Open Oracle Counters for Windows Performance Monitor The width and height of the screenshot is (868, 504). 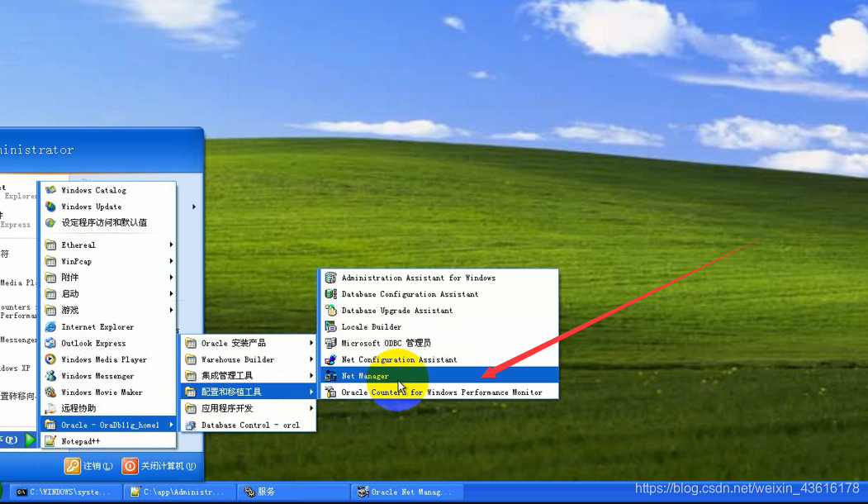click(x=439, y=392)
